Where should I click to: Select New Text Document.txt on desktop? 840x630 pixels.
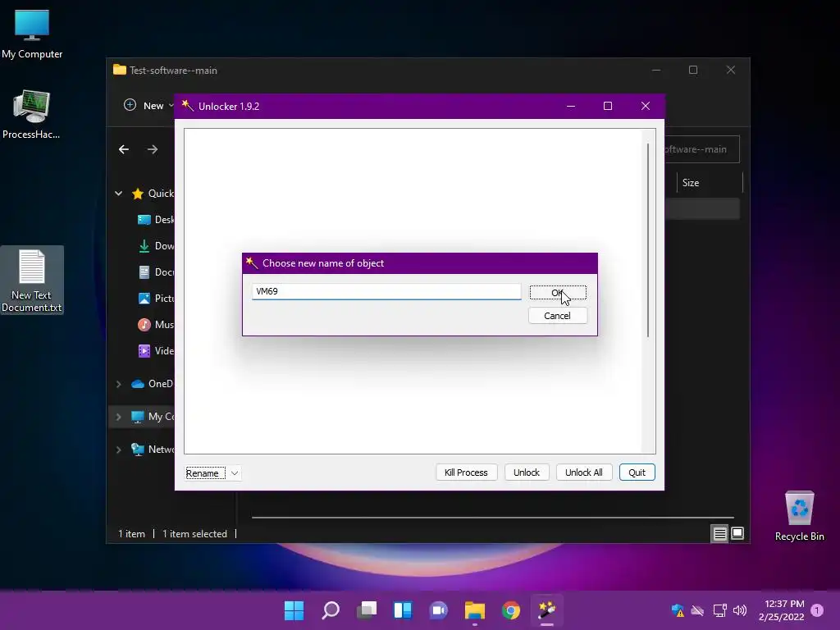tap(32, 281)
